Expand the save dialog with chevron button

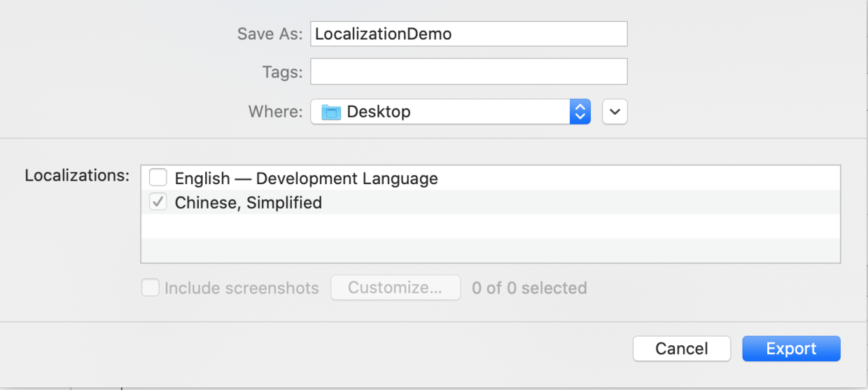tap(615, 111)
